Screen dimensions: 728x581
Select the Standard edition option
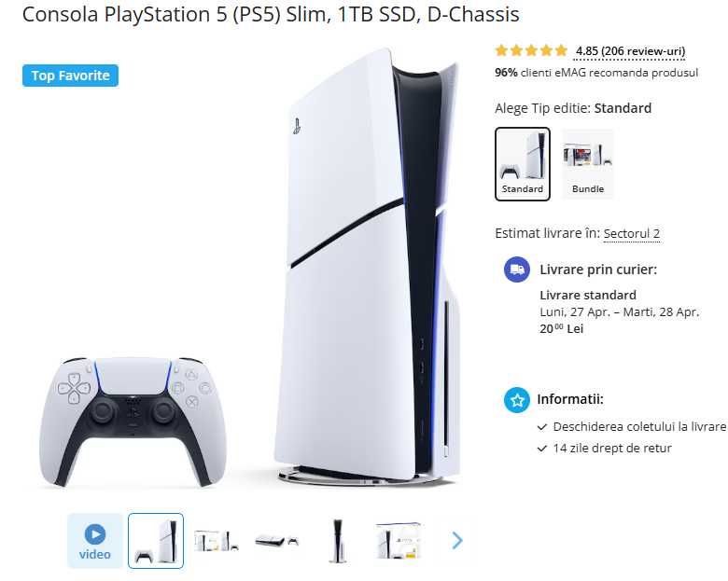pos(523,164)
